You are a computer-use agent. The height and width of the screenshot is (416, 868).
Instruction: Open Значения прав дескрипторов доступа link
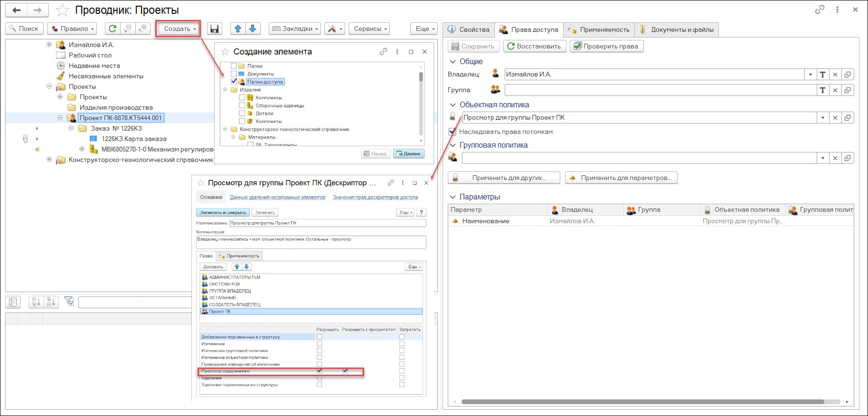pyautogui.click(x=375, y=197)
